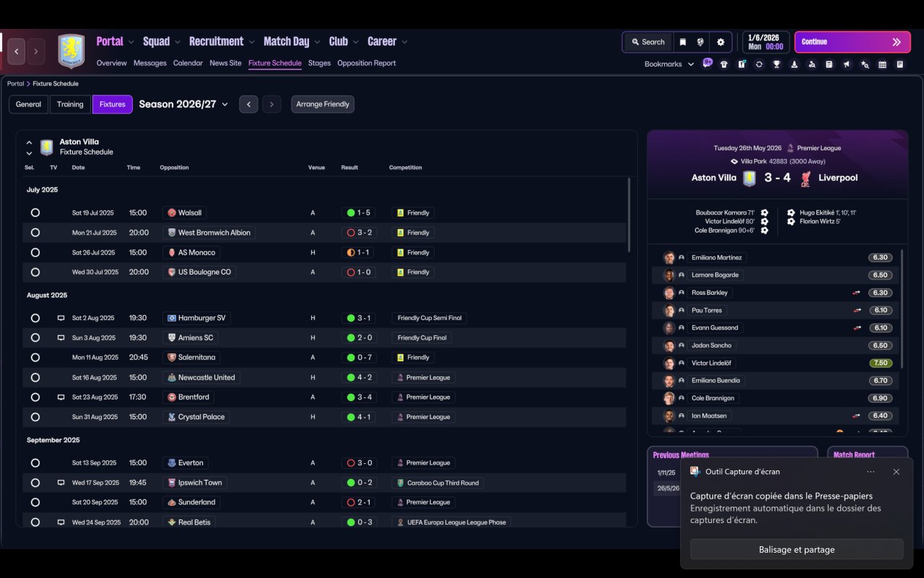Open the calendar grid bookmark icon
The image size is (924, 578).
pyautogui.click(x=882, y=64)
